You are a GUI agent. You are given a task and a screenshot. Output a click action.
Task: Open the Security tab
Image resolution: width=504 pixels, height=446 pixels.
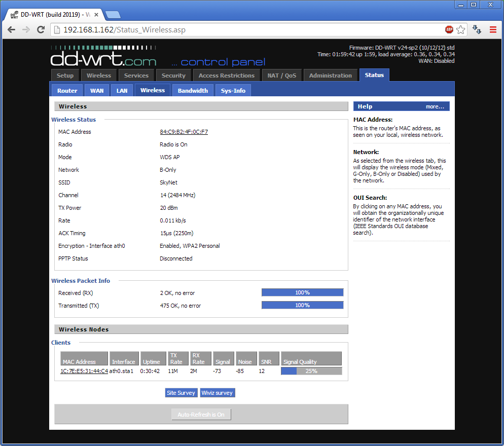pos(173,76)
